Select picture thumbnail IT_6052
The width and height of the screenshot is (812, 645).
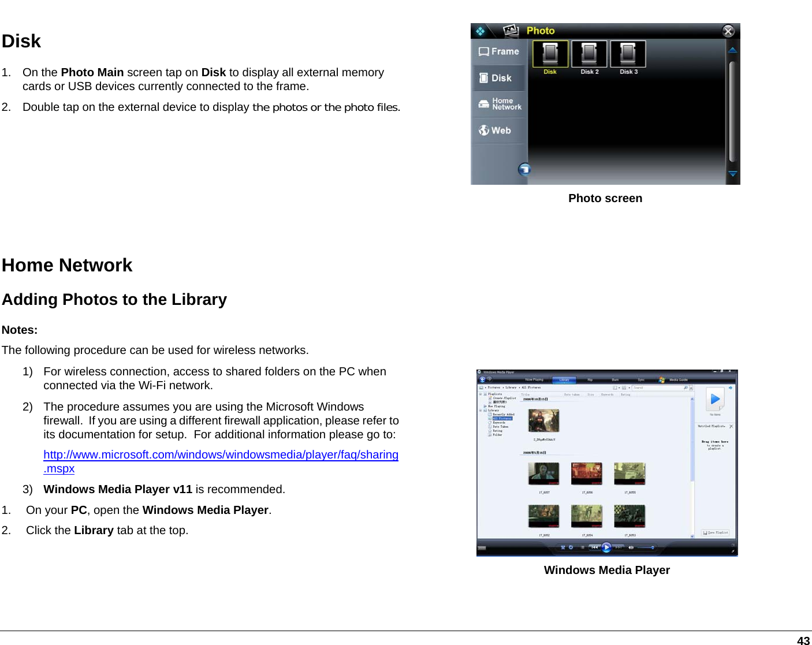(x=544, y=516)
